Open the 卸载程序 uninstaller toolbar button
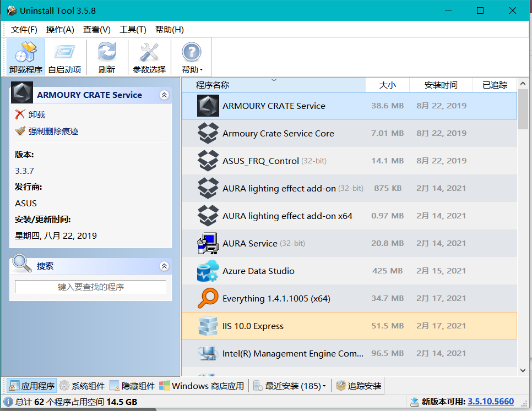The image size is (532, 411). [x=26, y=57]
